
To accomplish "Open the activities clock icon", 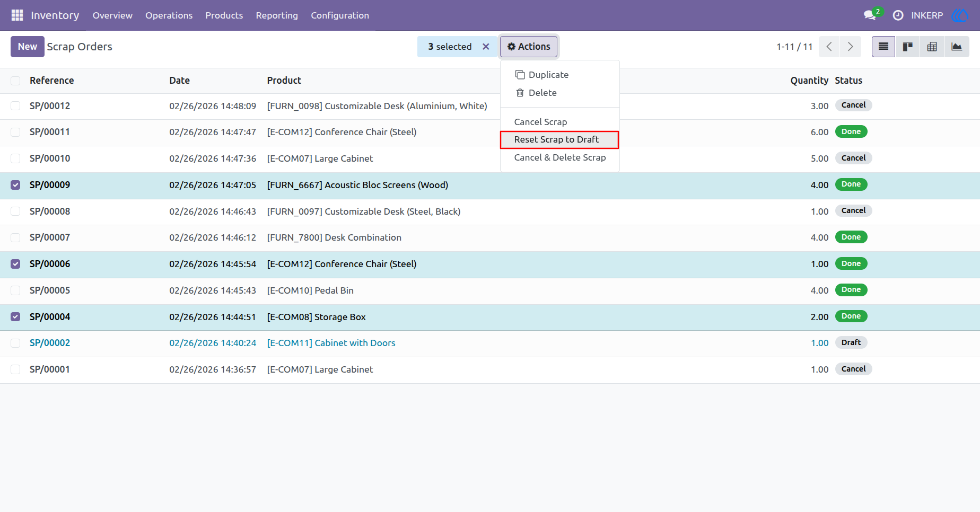I will click(x=898, y=15).
